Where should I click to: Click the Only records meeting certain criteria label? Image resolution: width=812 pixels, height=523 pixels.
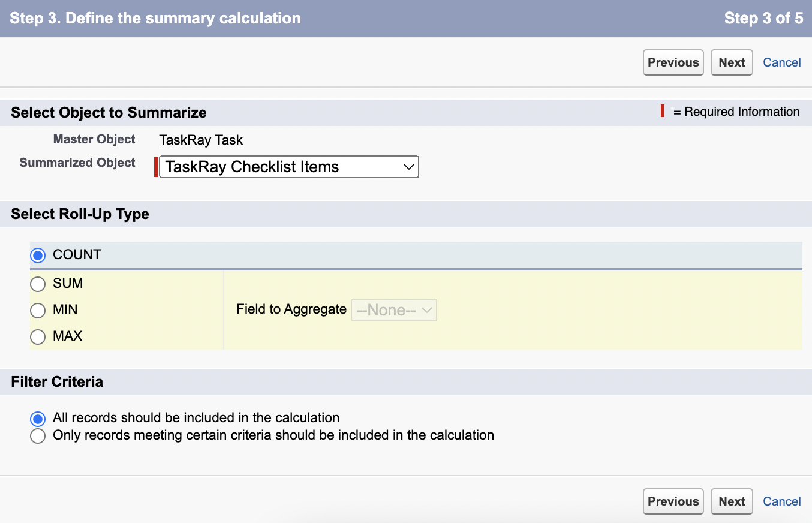pos(273,435)
